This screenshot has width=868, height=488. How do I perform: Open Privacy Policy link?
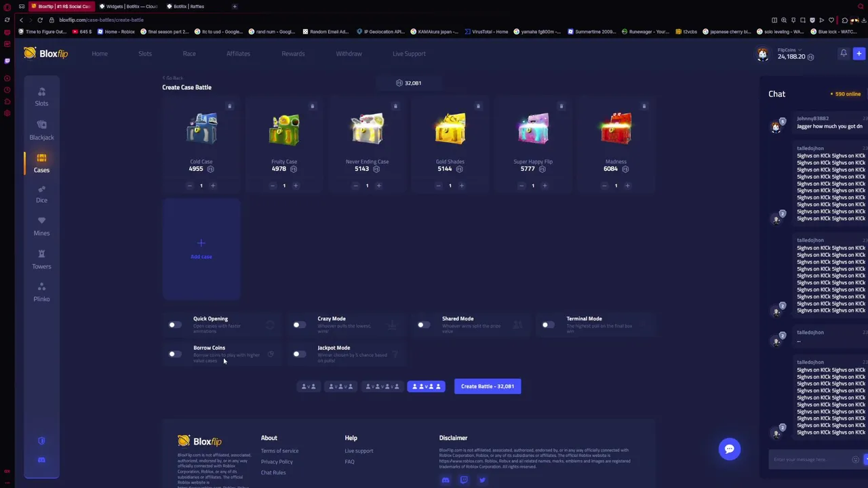(x=277, y=462)
